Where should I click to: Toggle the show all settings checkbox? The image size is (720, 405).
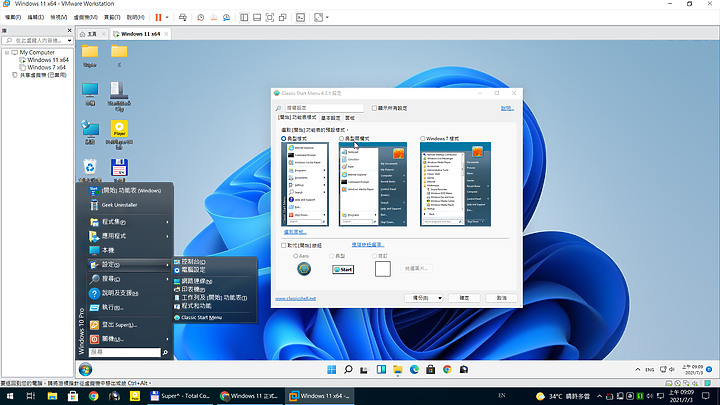tap(374, 108)
